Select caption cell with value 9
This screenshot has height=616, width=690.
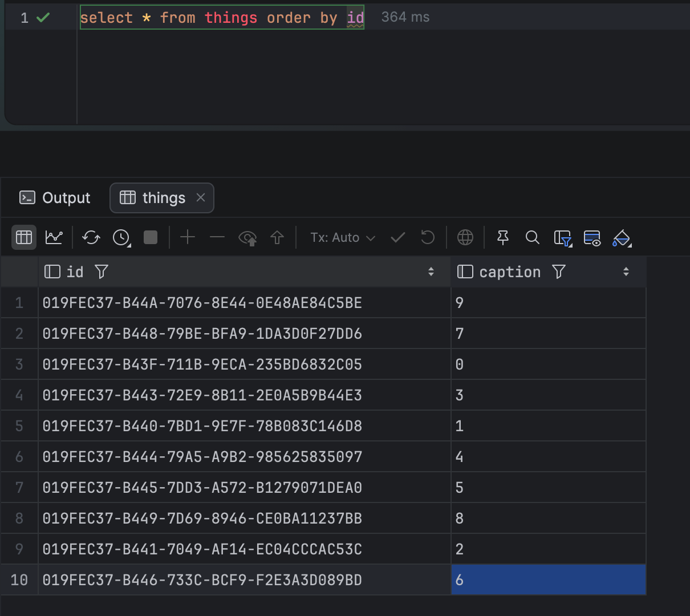549,303
